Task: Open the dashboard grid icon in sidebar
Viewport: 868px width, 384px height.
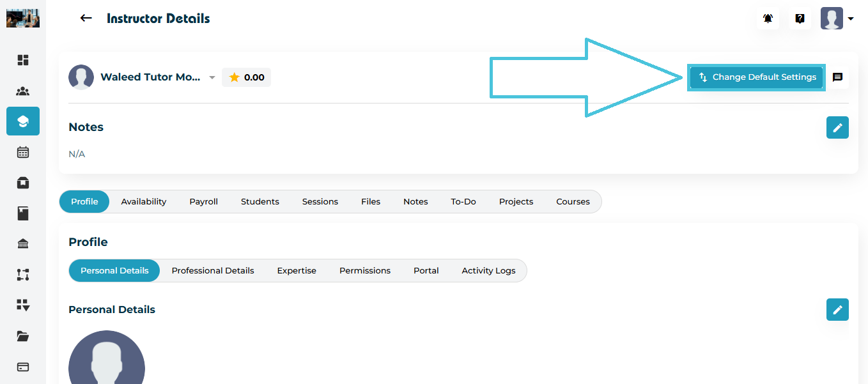Action: point(23,60)
